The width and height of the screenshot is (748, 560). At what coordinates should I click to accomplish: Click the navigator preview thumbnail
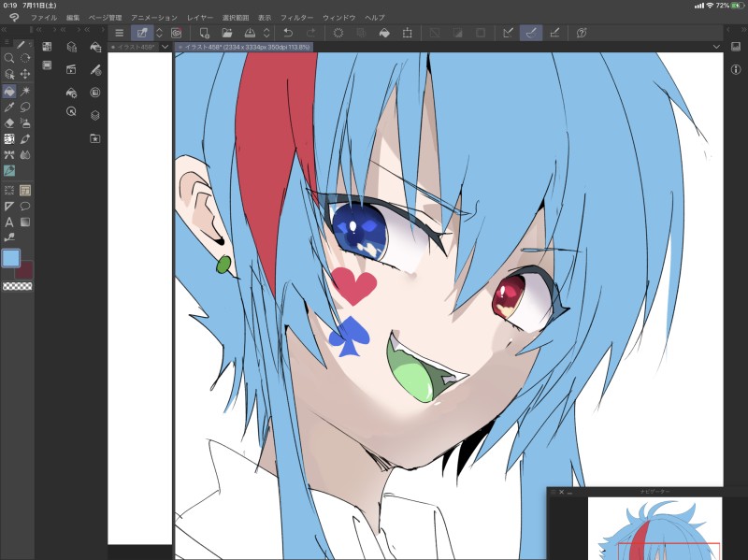click(x=654, y=528)
